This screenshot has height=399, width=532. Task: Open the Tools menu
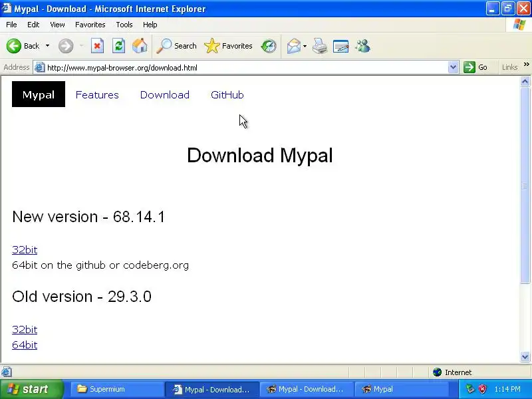pyautogui.click(x=124, y=25)
